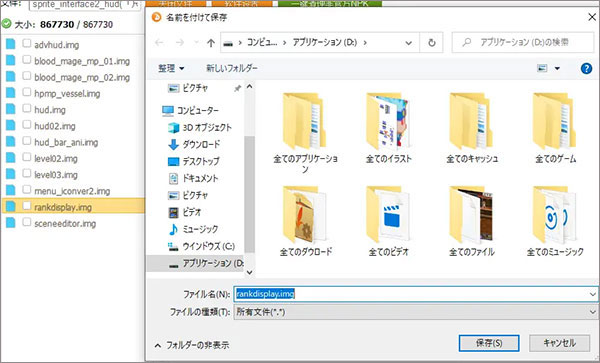This screenshot has height=363, width=600.
Task: Open 全てのミュージック folder
Action: click(555, 221)
